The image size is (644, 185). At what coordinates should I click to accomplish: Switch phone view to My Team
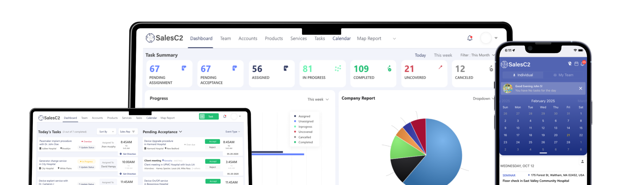pyautogui.click(x=563, y=75)
